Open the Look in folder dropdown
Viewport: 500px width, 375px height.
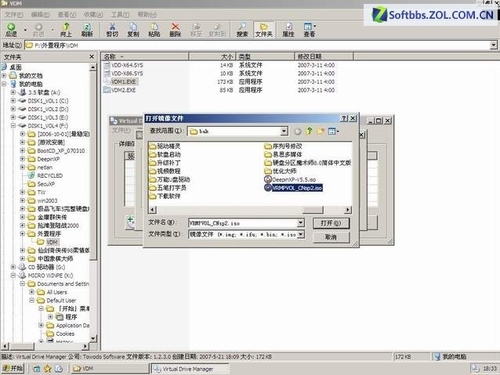[284, 131]
